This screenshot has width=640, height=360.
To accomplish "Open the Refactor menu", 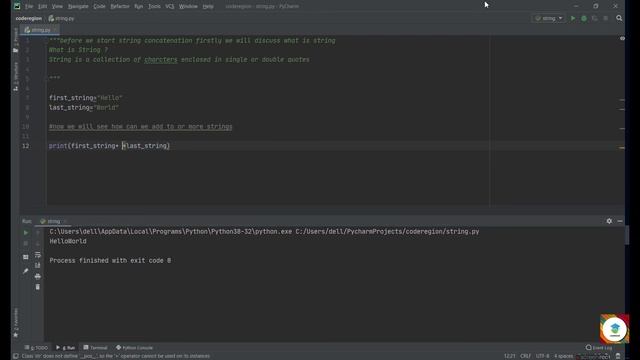I will 120,6.
